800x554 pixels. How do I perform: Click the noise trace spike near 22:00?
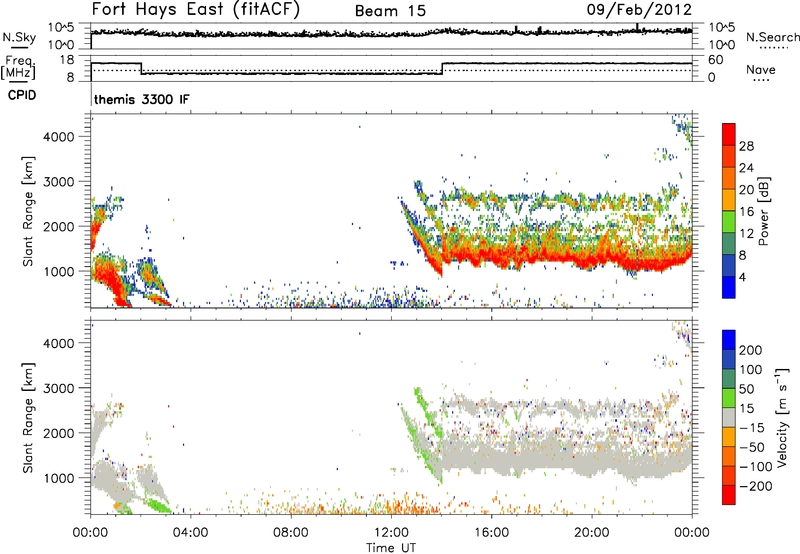(x=637, y=28)
